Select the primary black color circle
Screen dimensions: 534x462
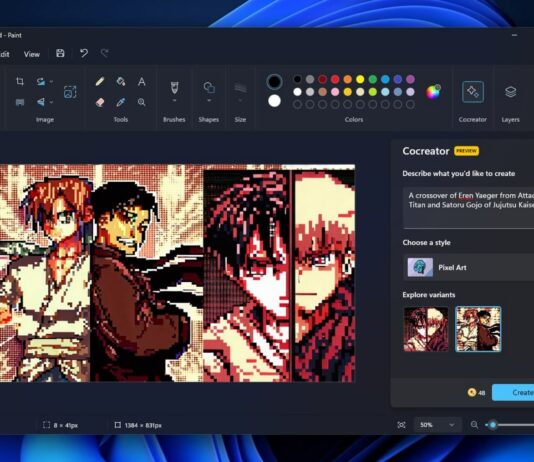[274, 82]
